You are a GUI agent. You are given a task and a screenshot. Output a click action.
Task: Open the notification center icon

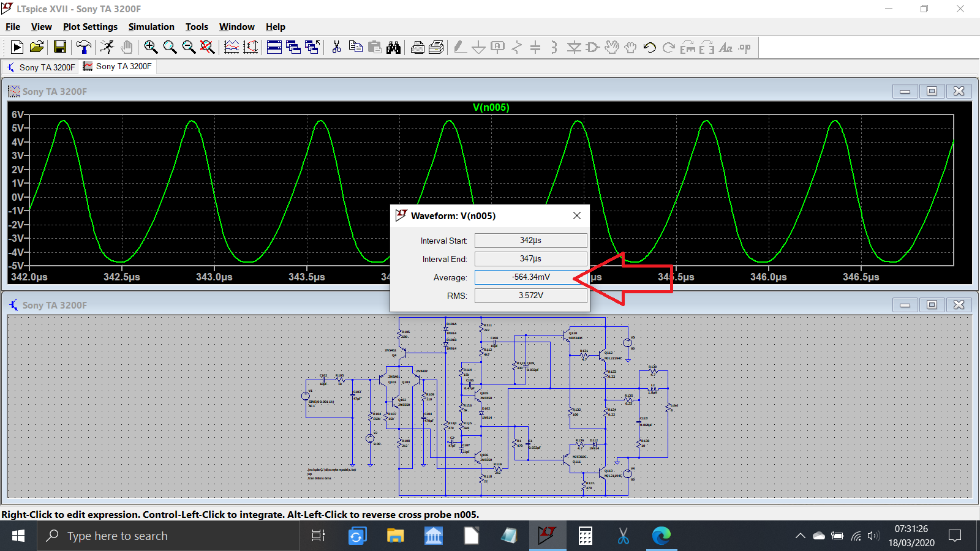tap(955, 536)
